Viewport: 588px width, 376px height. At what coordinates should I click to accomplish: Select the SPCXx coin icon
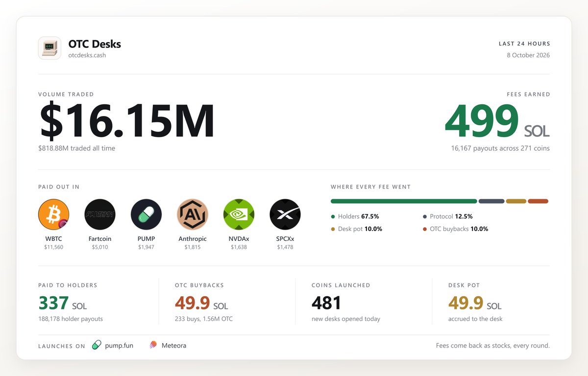coord(285,214)
